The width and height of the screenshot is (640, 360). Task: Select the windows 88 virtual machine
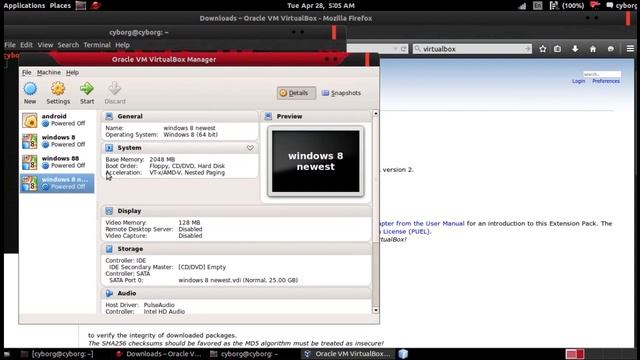coord(57,162)
